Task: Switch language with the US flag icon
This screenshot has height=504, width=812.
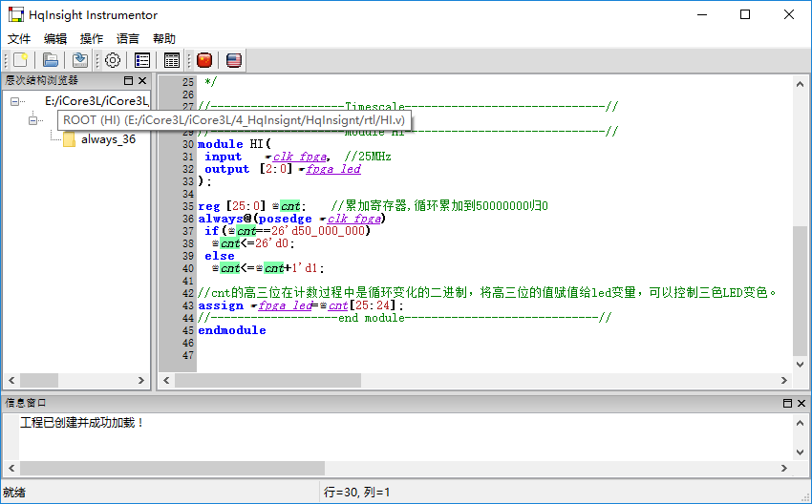Action: (x=234, y=60)
